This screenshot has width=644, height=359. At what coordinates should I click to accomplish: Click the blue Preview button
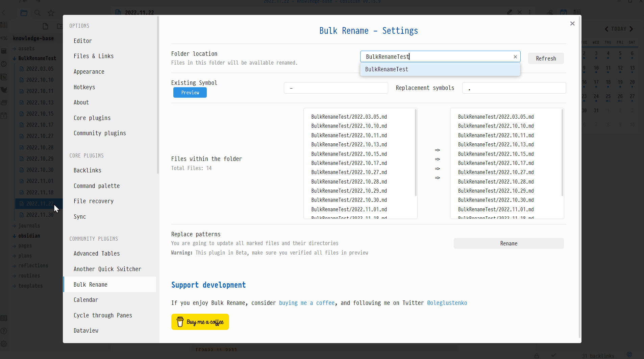pyautogui.click(x=190, y=93)
